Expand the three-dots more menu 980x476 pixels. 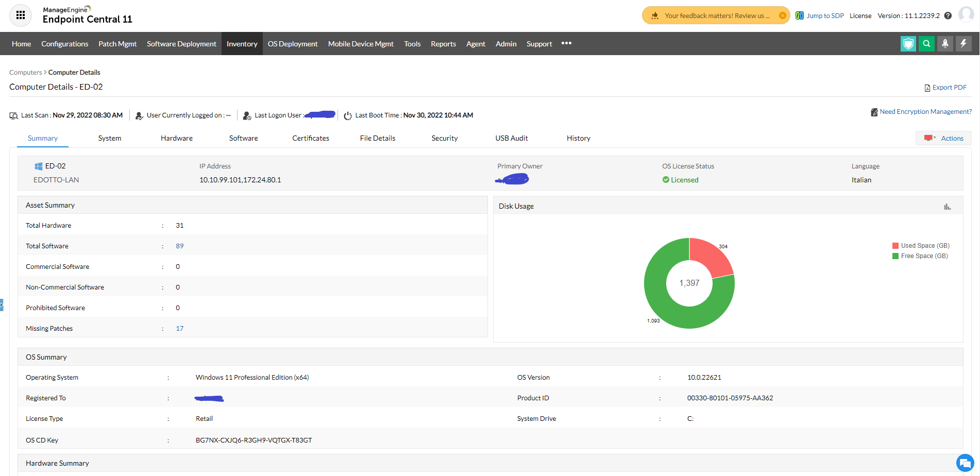tap(566, 43)
